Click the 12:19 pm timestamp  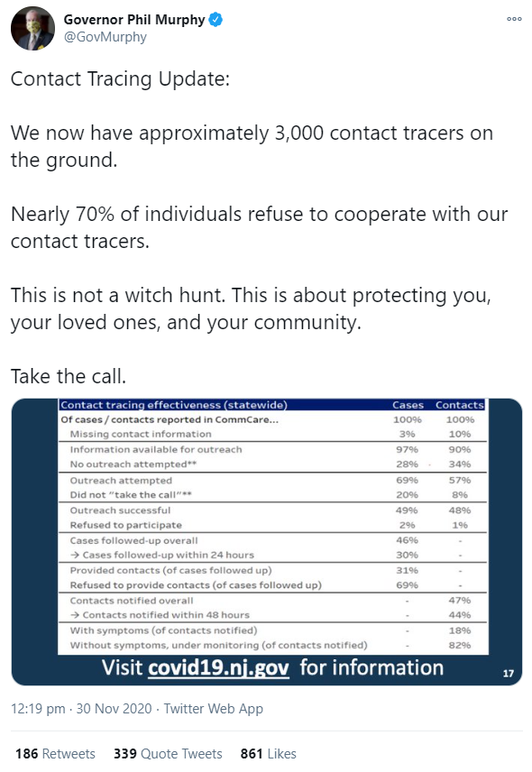pyautogui.click(x=38, y=709)
